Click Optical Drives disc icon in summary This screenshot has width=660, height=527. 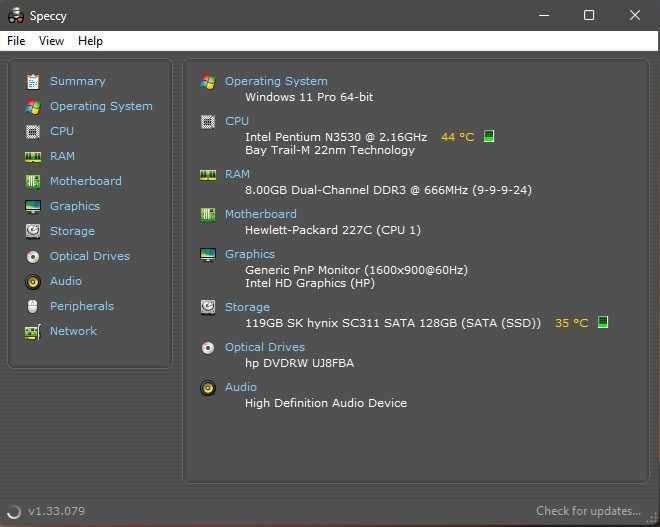point(208,348)
